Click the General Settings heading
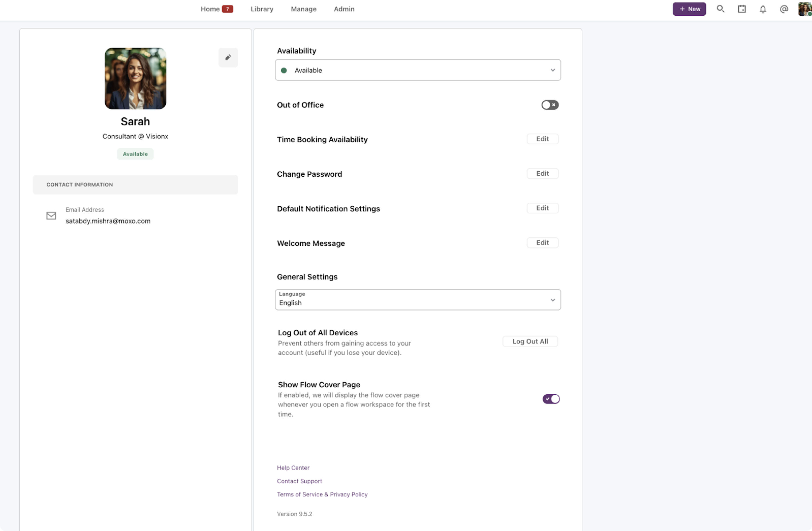 coord(307,277)
